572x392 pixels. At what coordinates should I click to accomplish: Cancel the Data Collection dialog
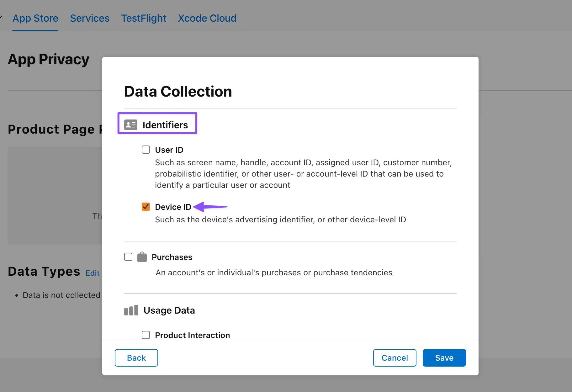(395, 358)
